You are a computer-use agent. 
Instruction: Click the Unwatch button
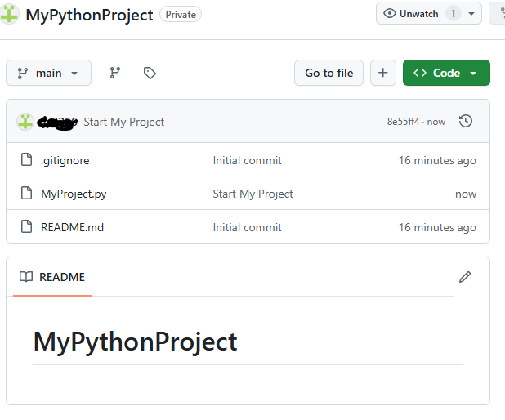point(429,14)
